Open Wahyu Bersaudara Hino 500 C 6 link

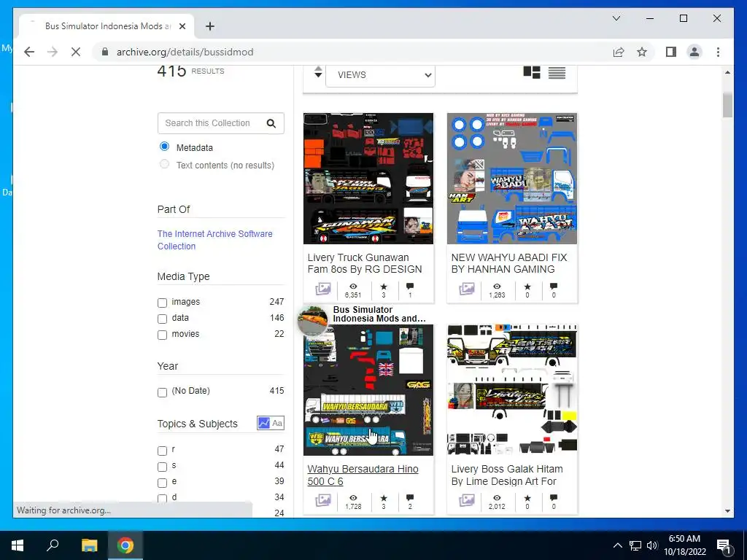point(363,475)
